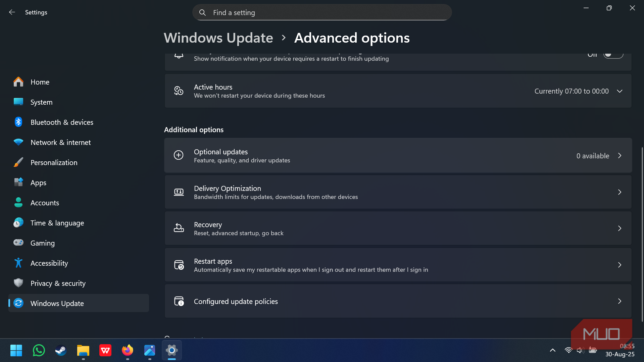Open Bluetooth & devices settings
This screenshot has height=362, width=644.
[79, 122]
